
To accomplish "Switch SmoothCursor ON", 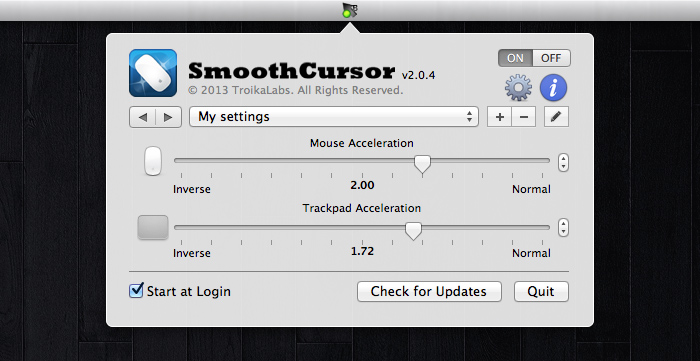I will tap(515, 58).
